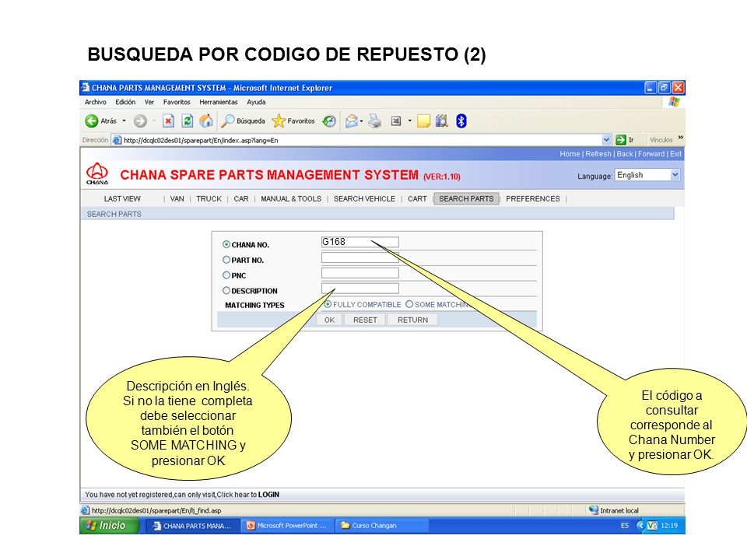Open the Favoritos menu in menu bar
Viewport: 747px width, 560px height.
[x=177, y=102]
